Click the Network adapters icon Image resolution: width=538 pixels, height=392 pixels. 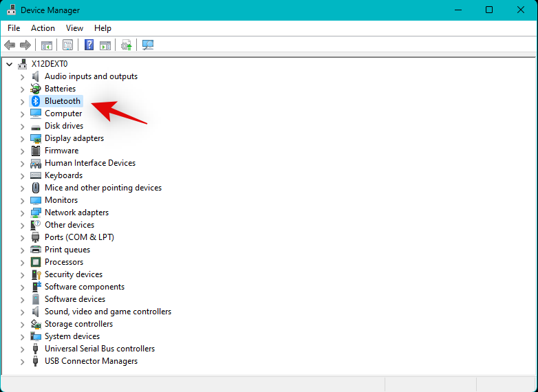pos(36,213)
